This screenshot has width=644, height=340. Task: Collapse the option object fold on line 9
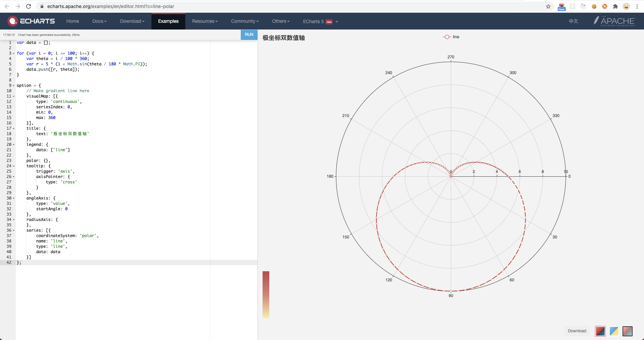[14, 85]
